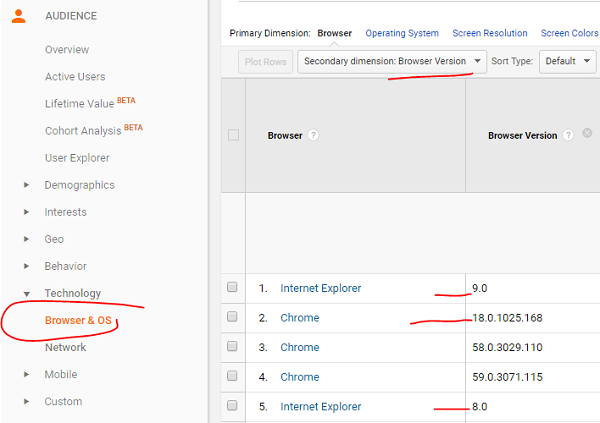Viewport: 600px width, 423px height.
Task: Sort by the Browser Version column header
Action: click(x=522, y=136)
